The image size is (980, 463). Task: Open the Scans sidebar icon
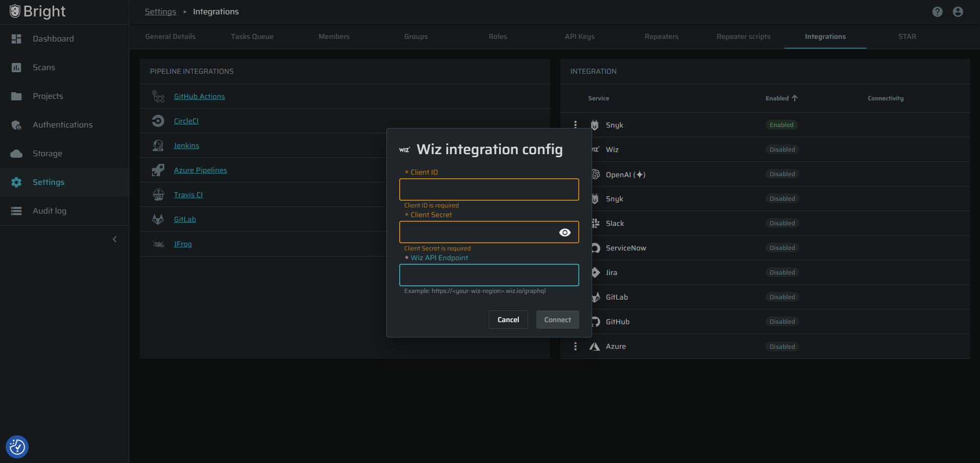pos(16,68)
